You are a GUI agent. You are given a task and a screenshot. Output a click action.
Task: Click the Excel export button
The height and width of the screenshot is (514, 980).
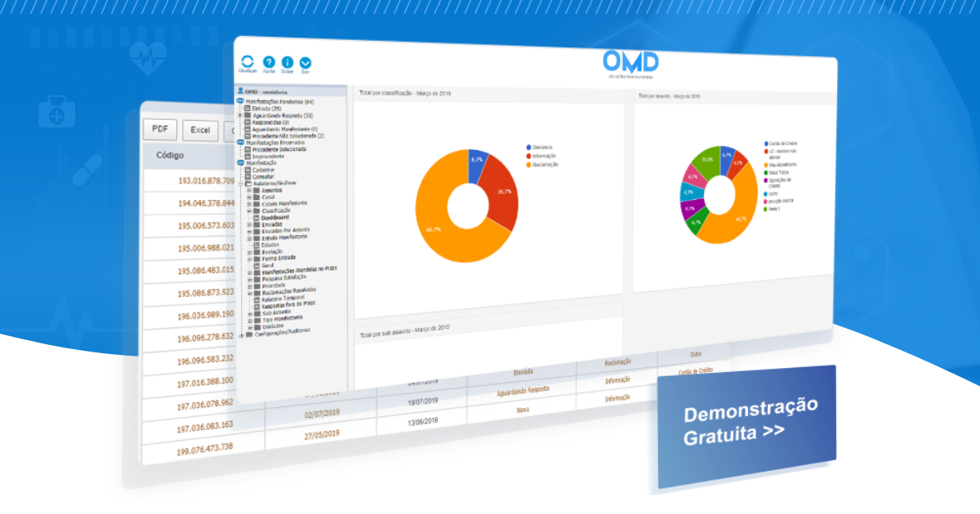pos(200,130)
